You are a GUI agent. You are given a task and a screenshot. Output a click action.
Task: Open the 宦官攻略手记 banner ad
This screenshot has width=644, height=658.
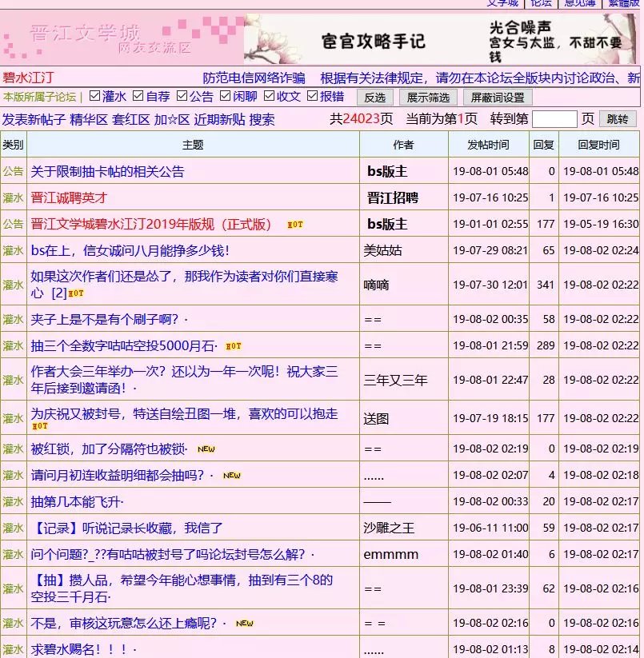tap(442, 38)
